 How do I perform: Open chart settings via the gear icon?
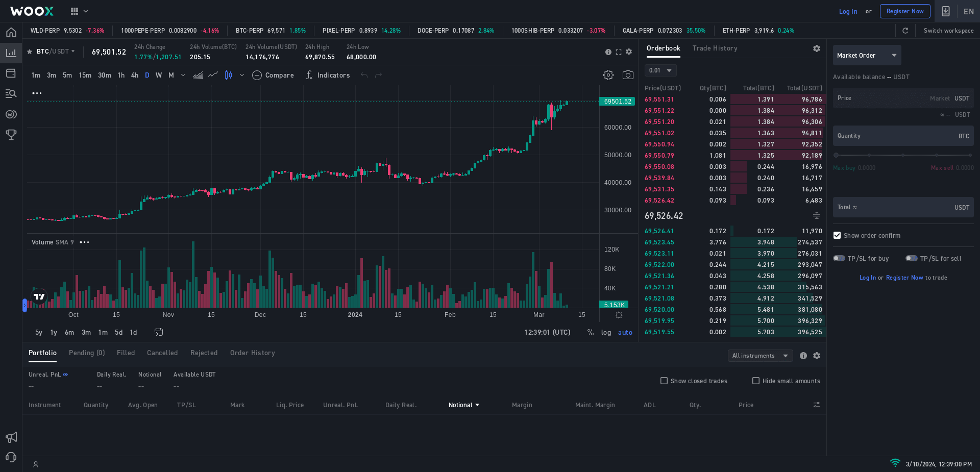coord(608,75)
